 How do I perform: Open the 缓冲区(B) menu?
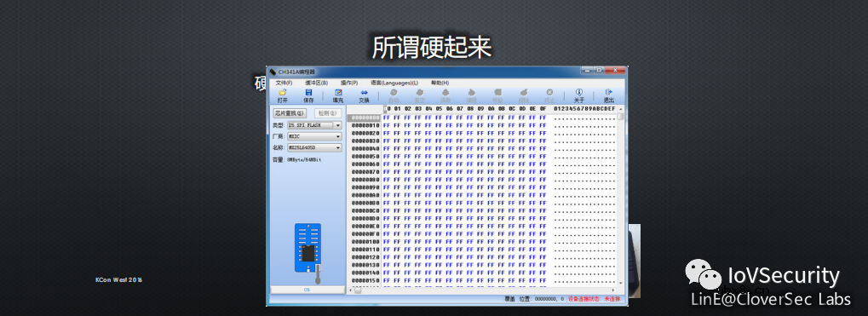(x=316, y=83)
